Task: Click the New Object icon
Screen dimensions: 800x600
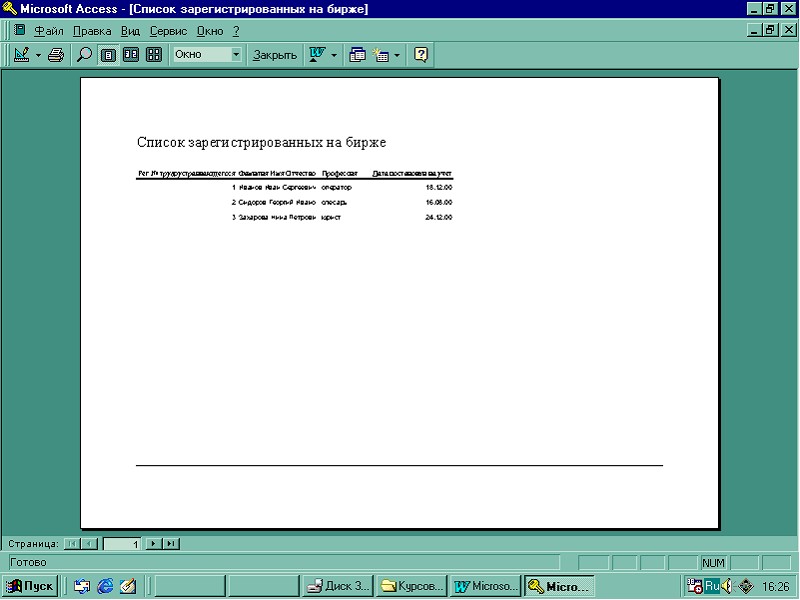Action: coord(381,55)
